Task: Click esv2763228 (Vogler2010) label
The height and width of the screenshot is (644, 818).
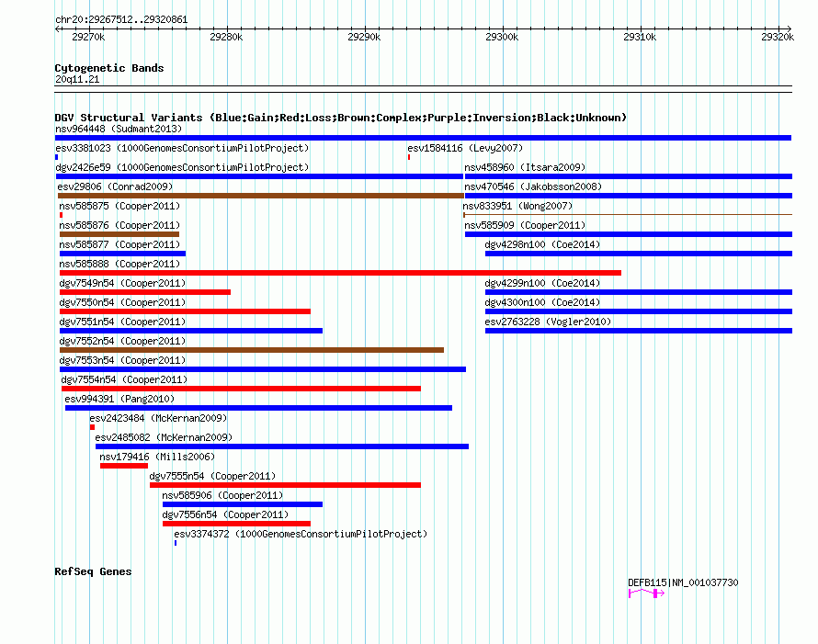Action: (x=548, y=322)
